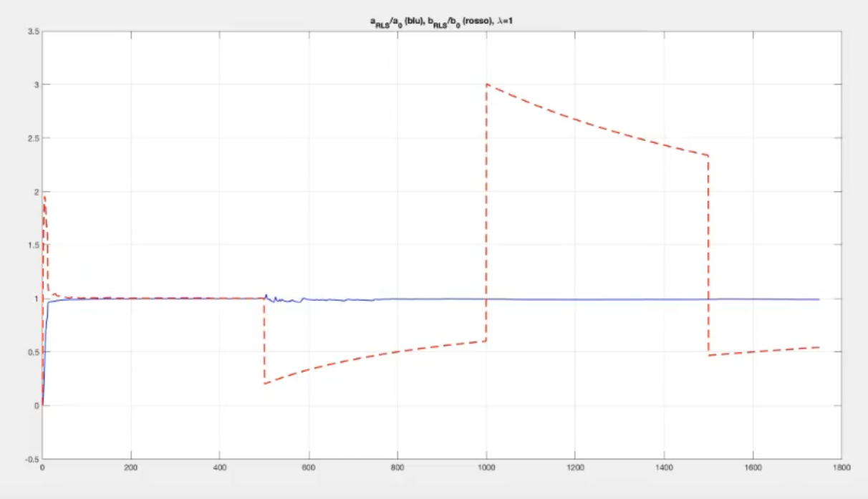Image resolution: width=868 pixels, height=499 pixels.
Task: Click the x-axis tick label 1400
Action: point(664,466)
